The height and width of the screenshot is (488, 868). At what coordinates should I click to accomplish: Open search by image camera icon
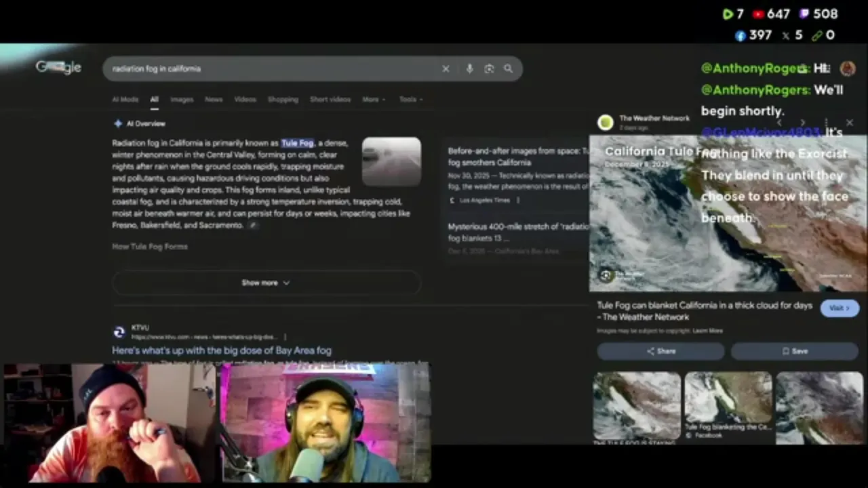pyautogui.click(x=489, y=68)
